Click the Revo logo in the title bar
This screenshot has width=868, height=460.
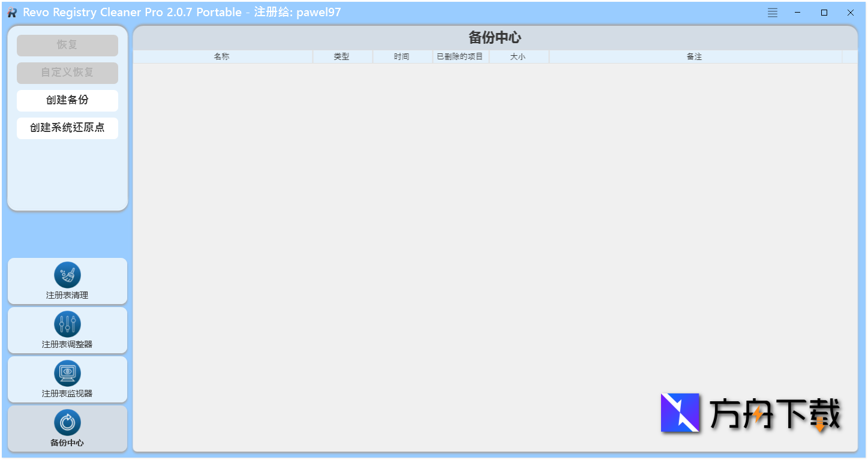click(x=11, y=12)
